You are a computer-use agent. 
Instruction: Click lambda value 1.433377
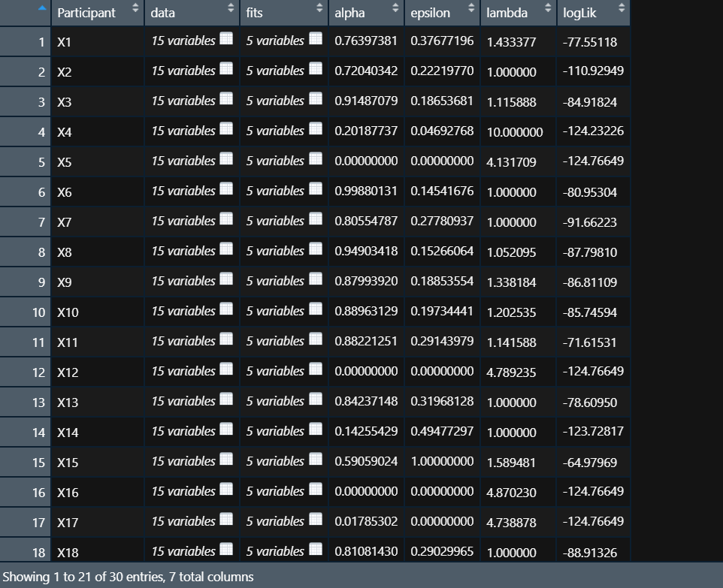[x=511, y=42]
